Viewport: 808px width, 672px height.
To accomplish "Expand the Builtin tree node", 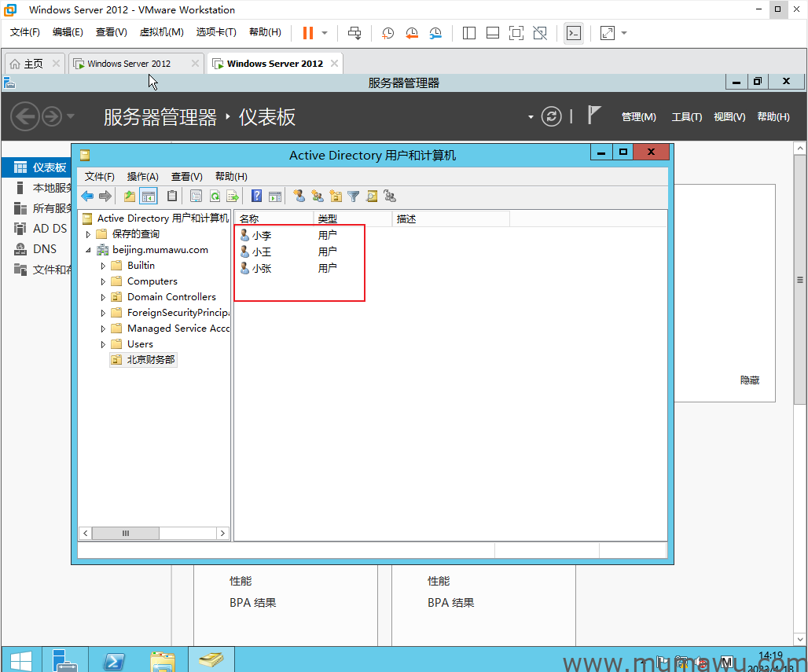I will (103, 266).
